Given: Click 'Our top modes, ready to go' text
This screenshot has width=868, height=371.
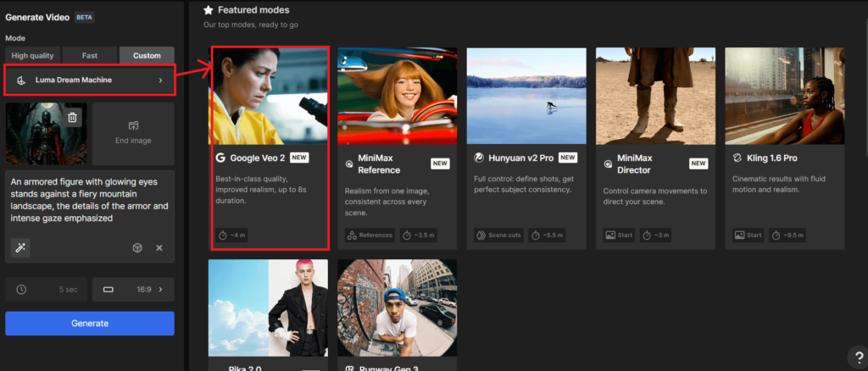Looking at the screenshot, I should [251, 25].
